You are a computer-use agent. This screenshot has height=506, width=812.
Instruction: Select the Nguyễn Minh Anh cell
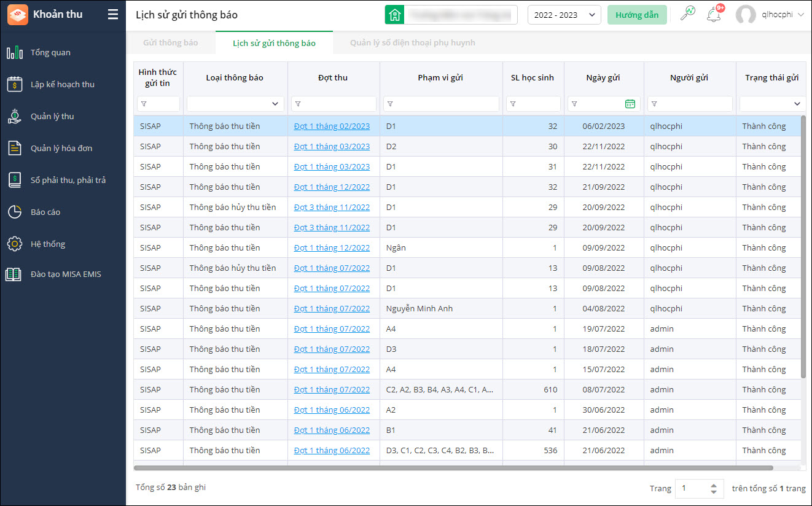coord(441,308)
